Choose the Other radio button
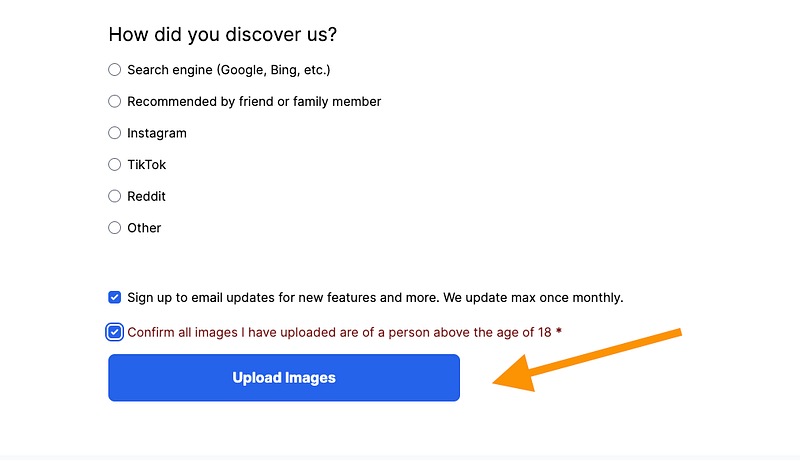The image size is (800, 460). pyautogui.click(x=115, y=228)
